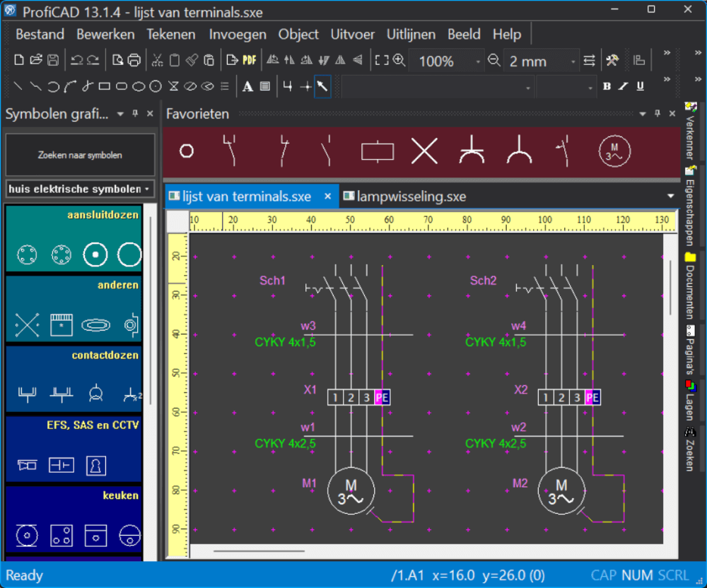Open a file with the folder icon
Viewport: 707px width, 588px height.
point(36,60)
